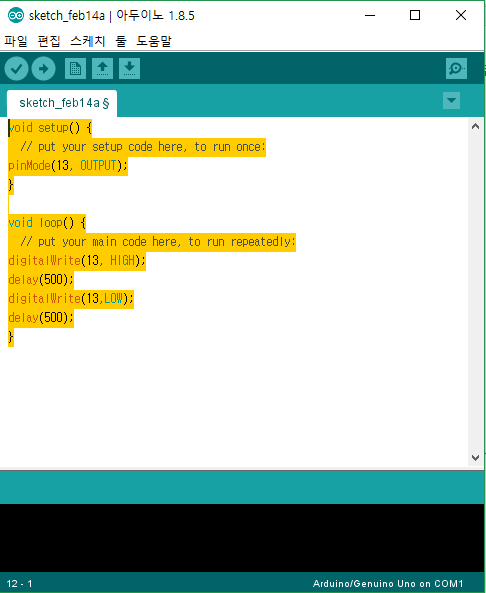Click 'Arduino/Genuino Uno on COM1' status text
The height and width of the screenshot is (593, 486).
click(388, 584)
